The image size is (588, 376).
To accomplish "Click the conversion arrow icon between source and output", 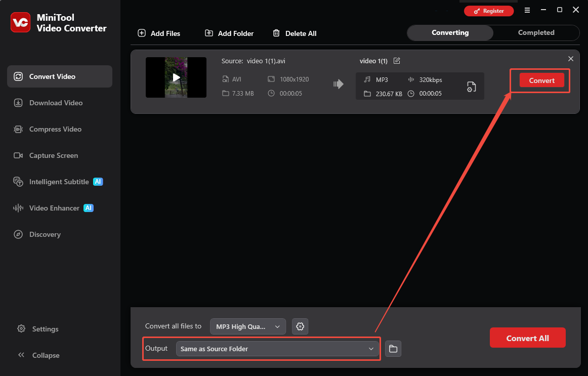I will coord(338,84).
